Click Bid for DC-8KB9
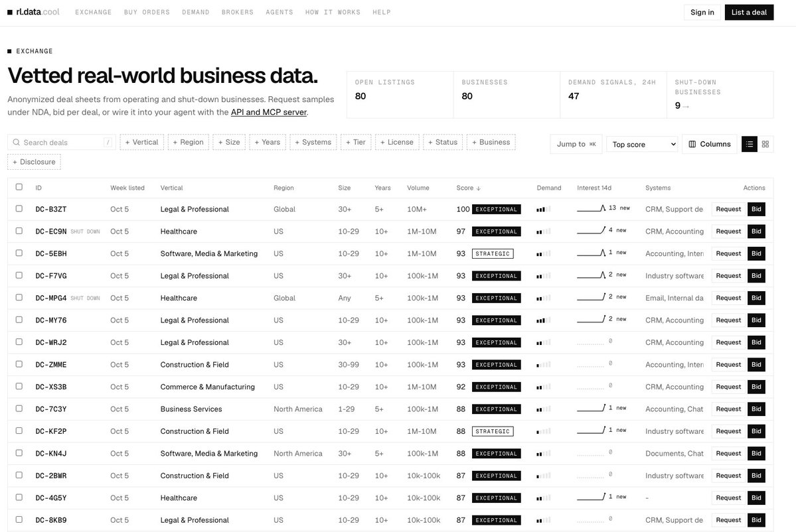The image size is (796, 532). pos(756,520)
